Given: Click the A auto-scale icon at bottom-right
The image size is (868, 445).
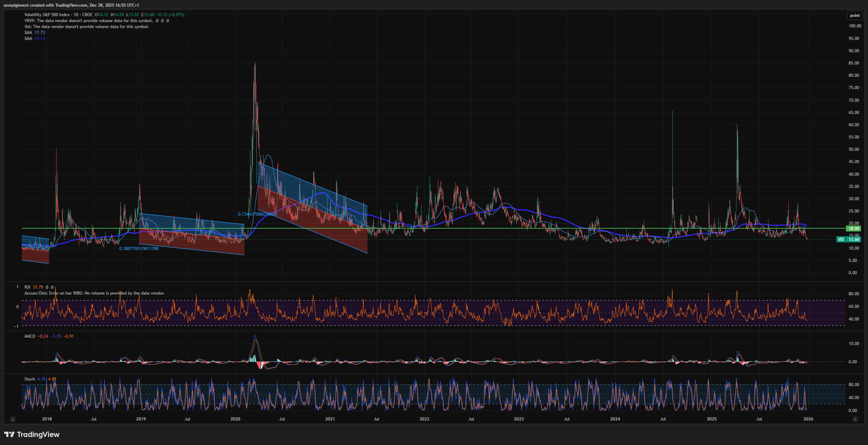Looking at the screenshot, I should point(855,419).
